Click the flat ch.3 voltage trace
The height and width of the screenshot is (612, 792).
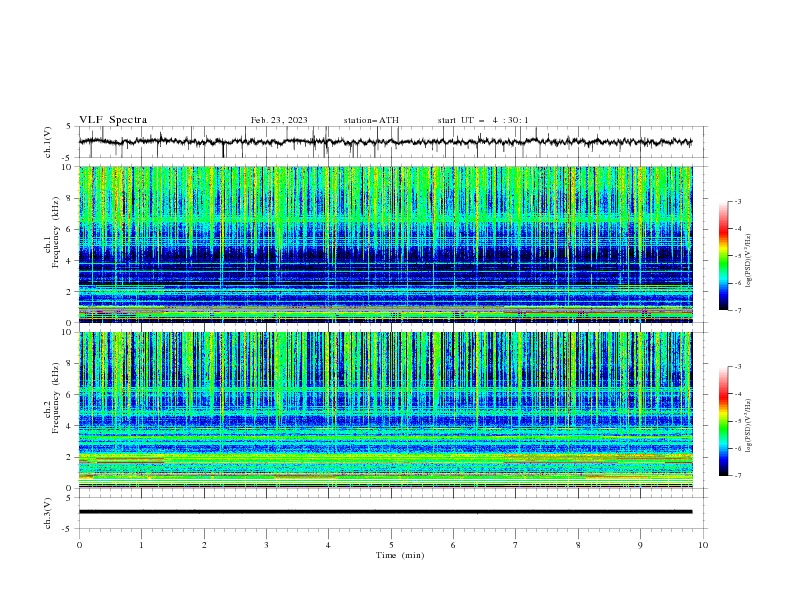(385, 512)
